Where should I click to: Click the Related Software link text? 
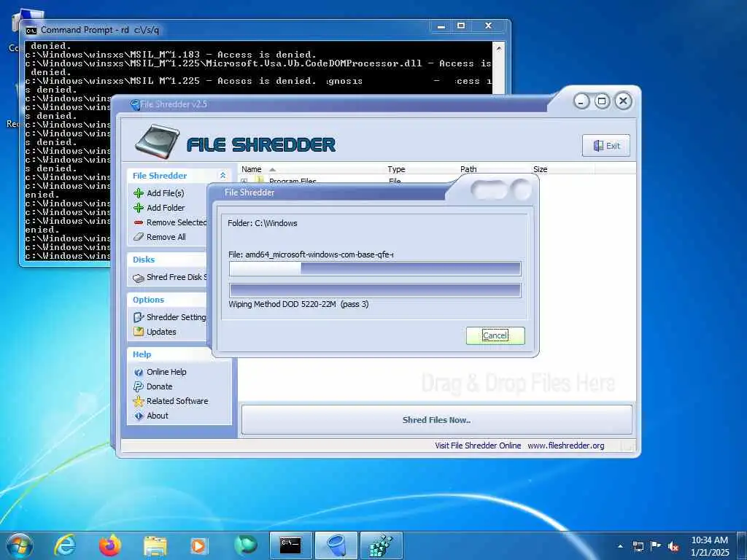click(x=177, y=401)
